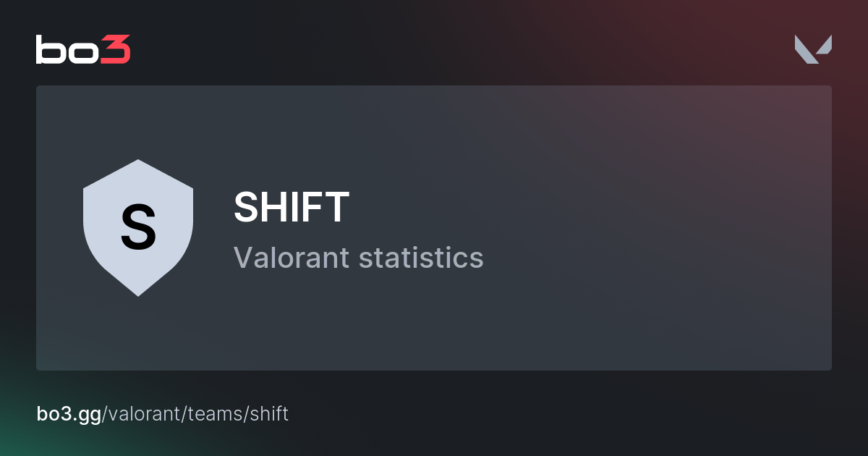This screenshot has height=456, width=868.
Task: Click the 'shift' segment of the URL
Action: coord(269,414)
